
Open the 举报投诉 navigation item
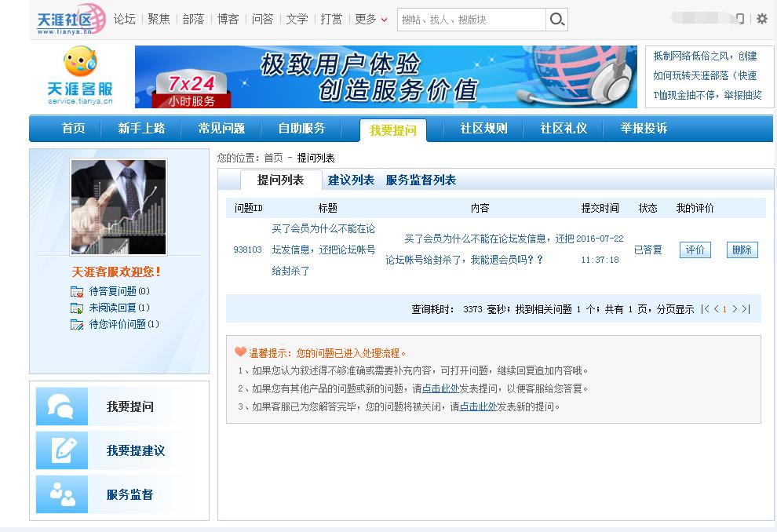642,128
